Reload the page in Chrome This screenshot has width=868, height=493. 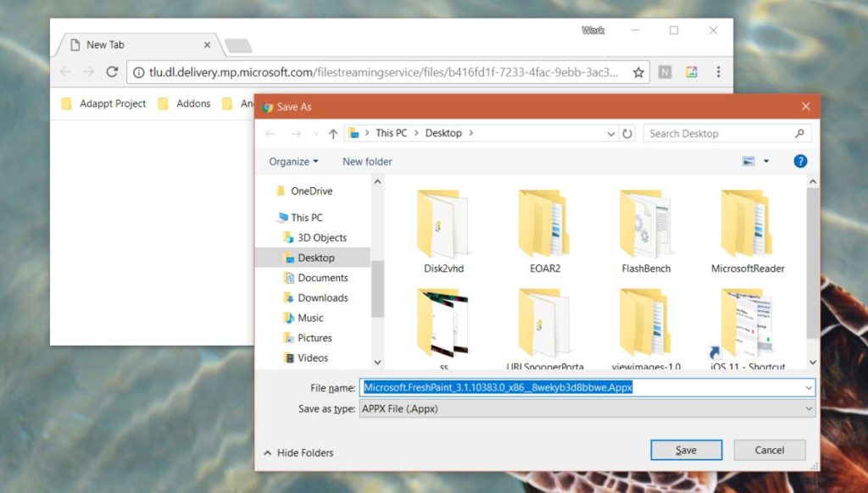(x=113, y=72)
